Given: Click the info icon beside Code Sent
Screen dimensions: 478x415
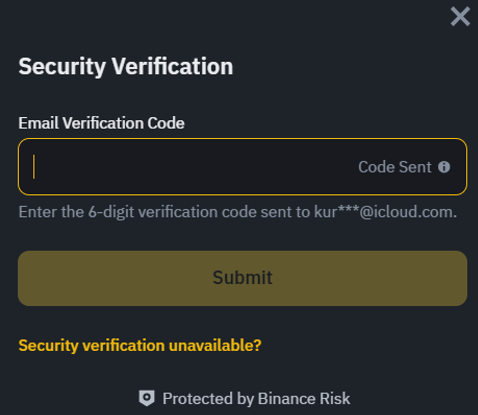Looking at the screenshot, I should tap(444, 167).
